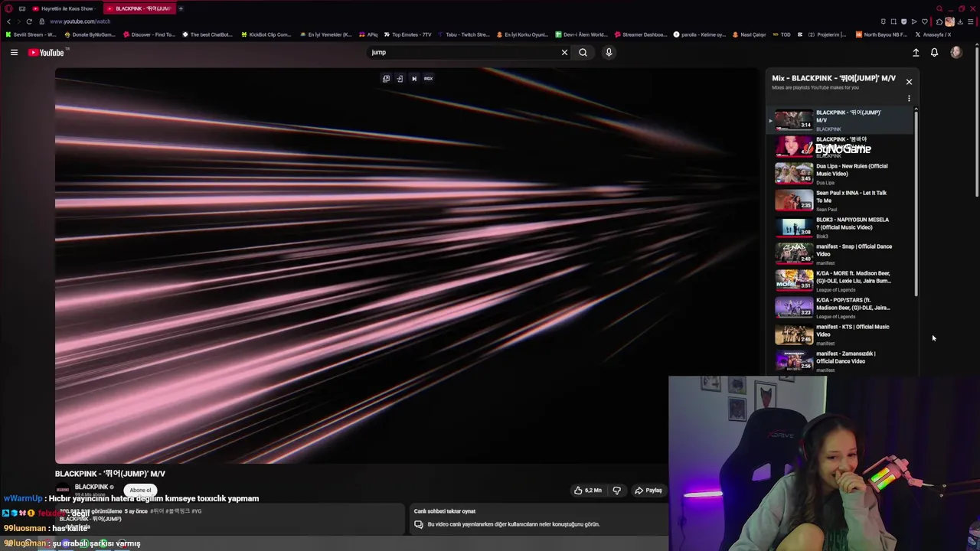980x551 pixels.
Task: Open 'Discover - Find To...' bookmark
Action: [x=149, y=34]
